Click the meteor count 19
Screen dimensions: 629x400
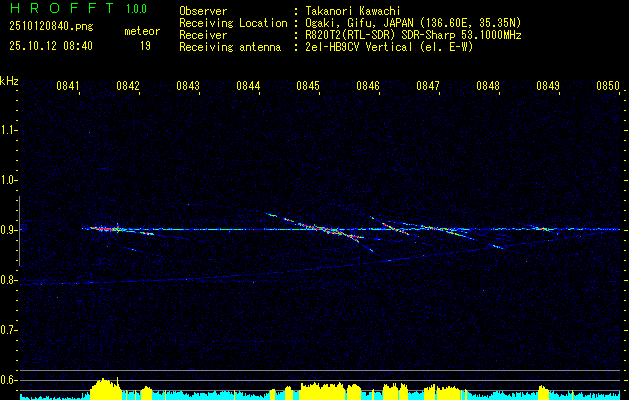coord(145,46)
